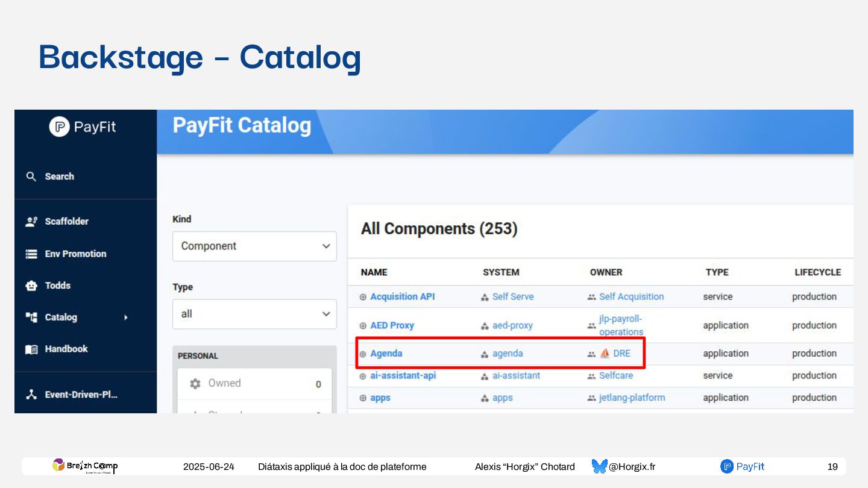Click group icon beside jetlang-platform

(x=591, y=398)
